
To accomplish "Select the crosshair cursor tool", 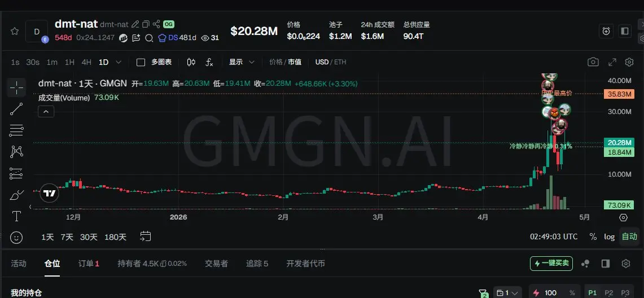I will (x=16, y=87).
